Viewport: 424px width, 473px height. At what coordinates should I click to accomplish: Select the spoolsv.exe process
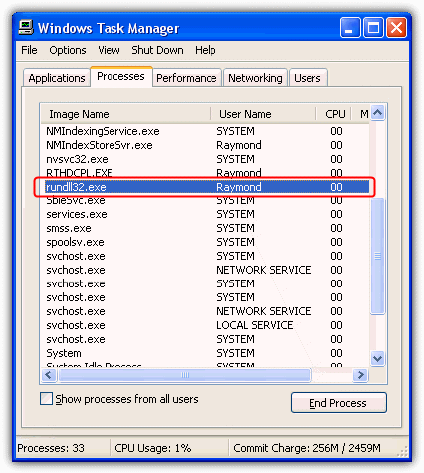[205, 242]
